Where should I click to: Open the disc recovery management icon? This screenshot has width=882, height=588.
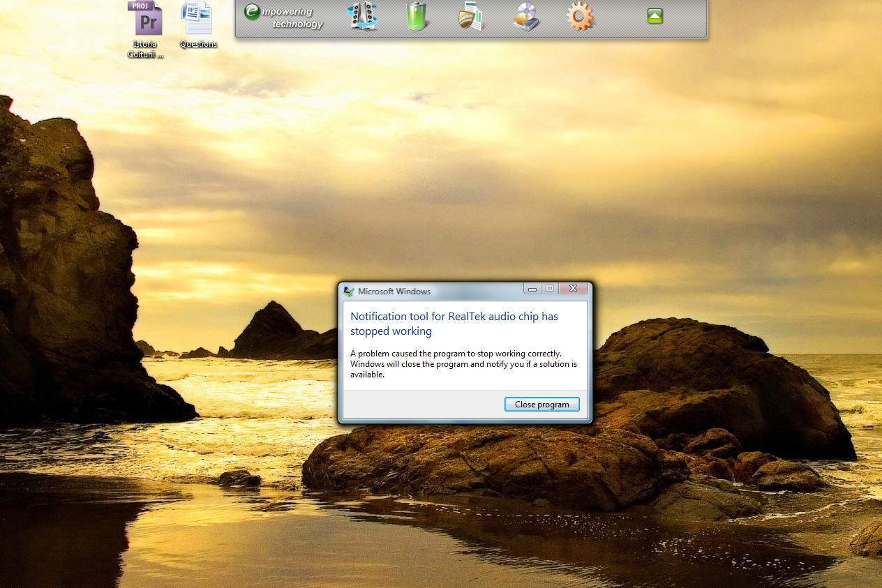pos(525,17)
